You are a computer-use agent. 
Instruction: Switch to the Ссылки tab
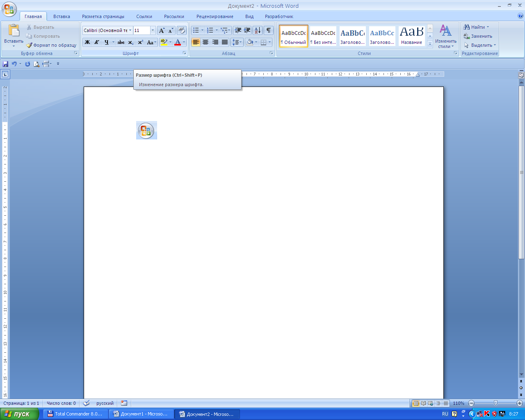coord(144,16)
